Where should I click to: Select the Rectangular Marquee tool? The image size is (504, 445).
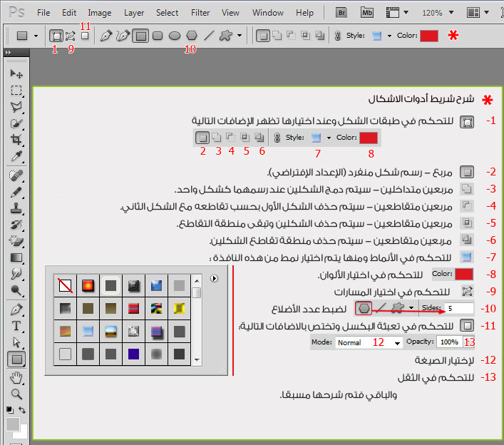point(16,91)
